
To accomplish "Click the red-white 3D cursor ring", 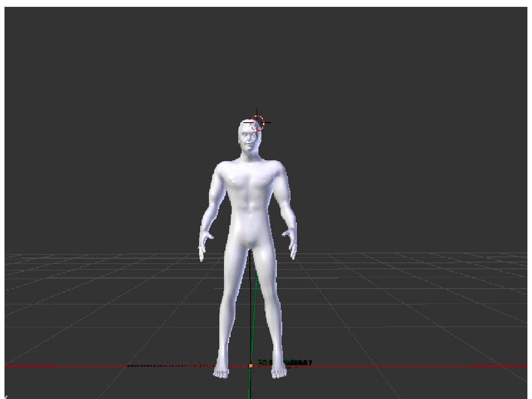I will 258,123.
